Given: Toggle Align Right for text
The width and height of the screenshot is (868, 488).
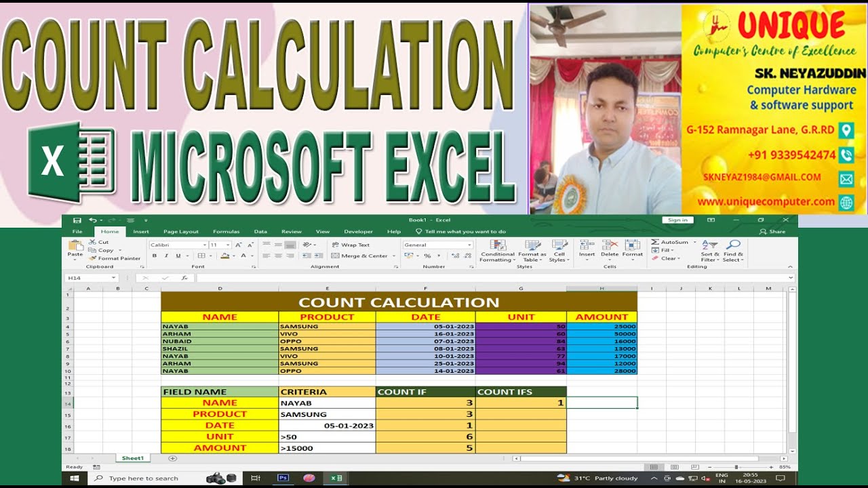Looking at the screenshot, I should coord(290,256).
